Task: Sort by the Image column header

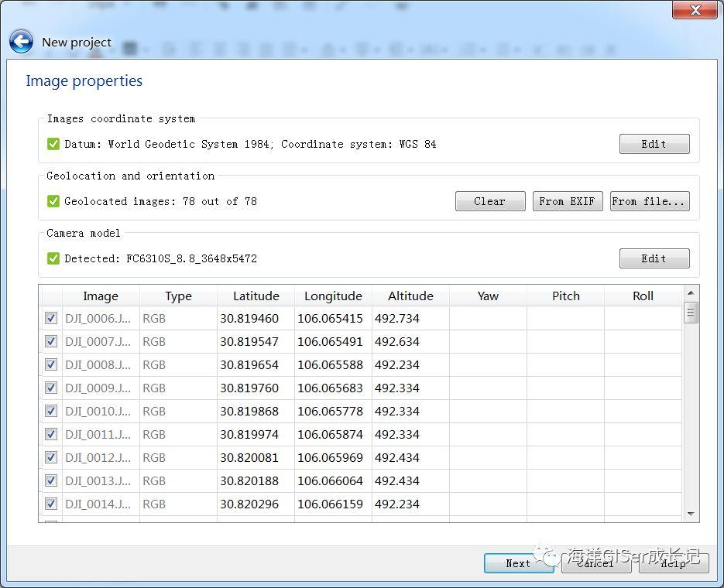Action: pyautogui.click(x=101, y=296)
